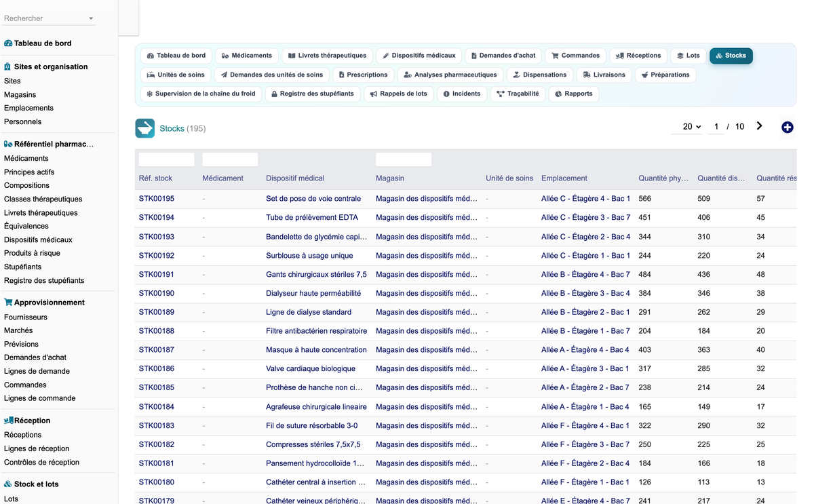Open Registre des stupéfiants tab
Image resolution: width=814 pixels, height=504 pixels.
tap(312, 94)
